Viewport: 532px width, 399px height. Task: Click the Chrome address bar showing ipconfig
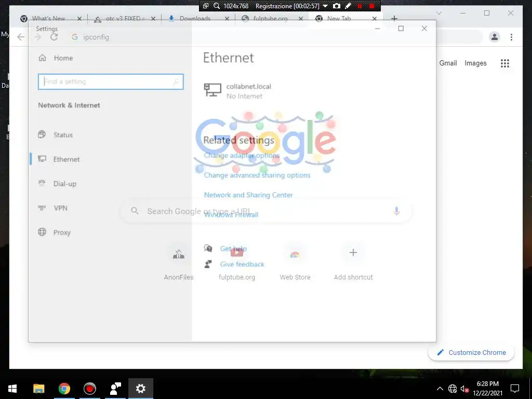pyautogui.click(x=275, y=37)
